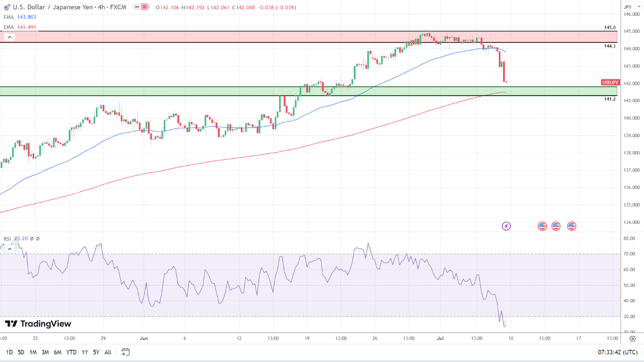Set time range to 1D
644x362 pixels.
click(9, 352)
